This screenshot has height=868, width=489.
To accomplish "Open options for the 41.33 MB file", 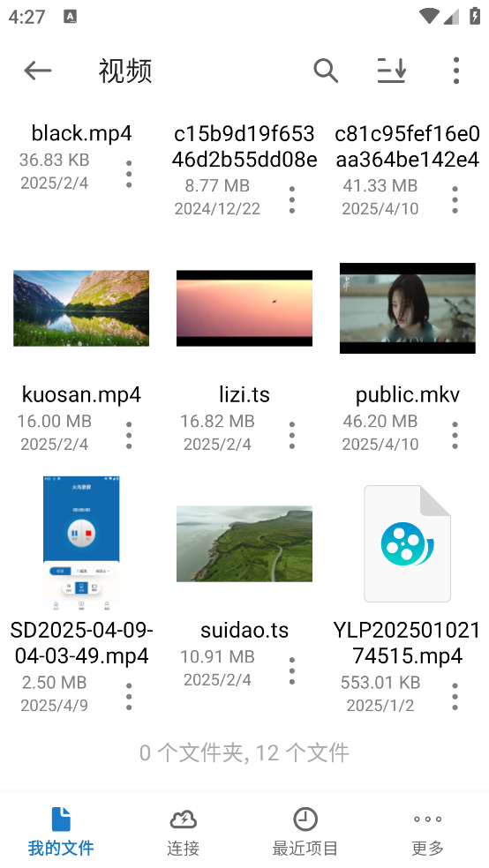I will tap(455, 200).
